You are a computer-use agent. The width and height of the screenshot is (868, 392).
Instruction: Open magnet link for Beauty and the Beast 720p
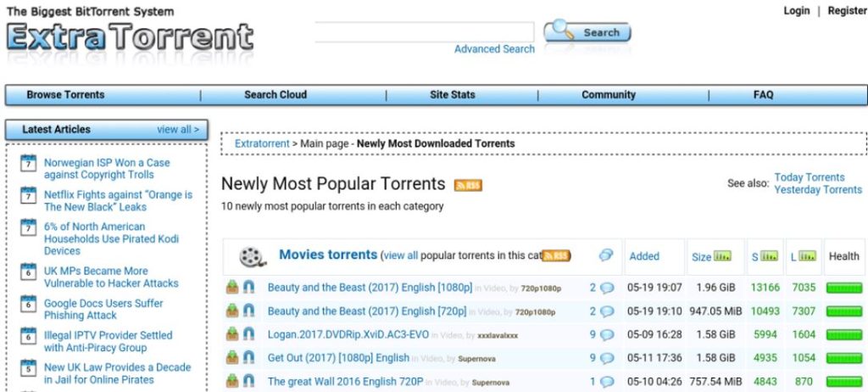(248, 311)
